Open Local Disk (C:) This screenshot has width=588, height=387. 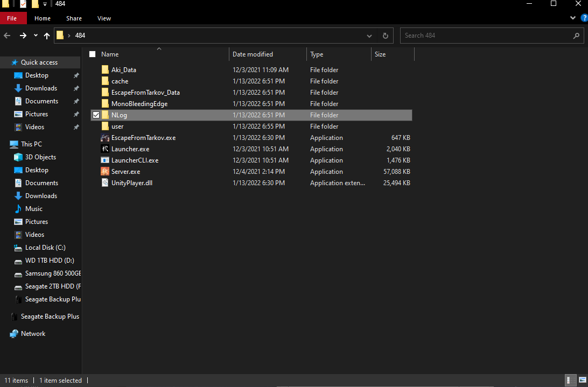45,248
